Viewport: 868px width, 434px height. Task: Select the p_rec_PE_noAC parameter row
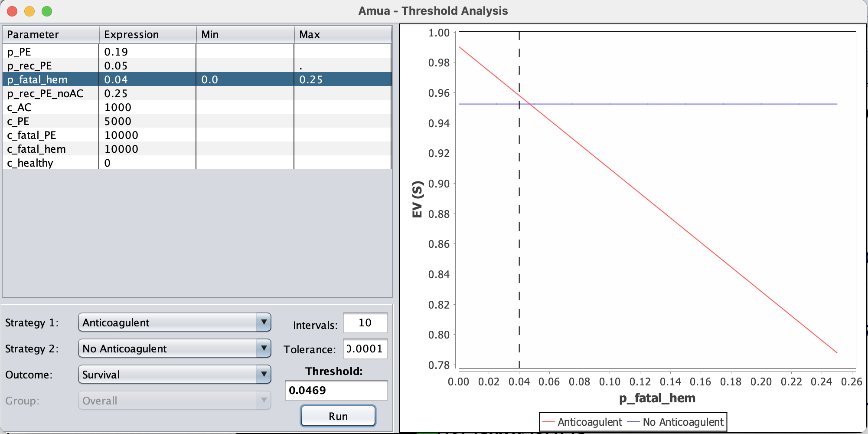[x=50, y=94]
